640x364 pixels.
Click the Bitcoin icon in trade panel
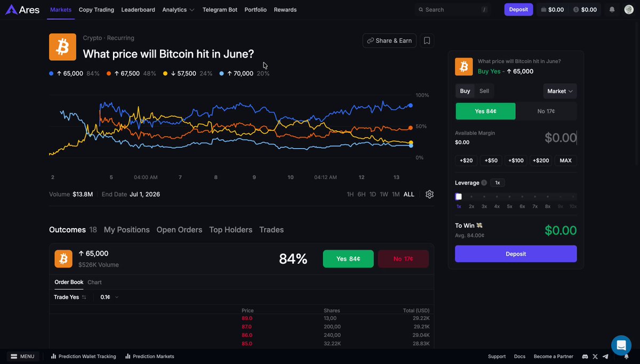coord(463,67)
